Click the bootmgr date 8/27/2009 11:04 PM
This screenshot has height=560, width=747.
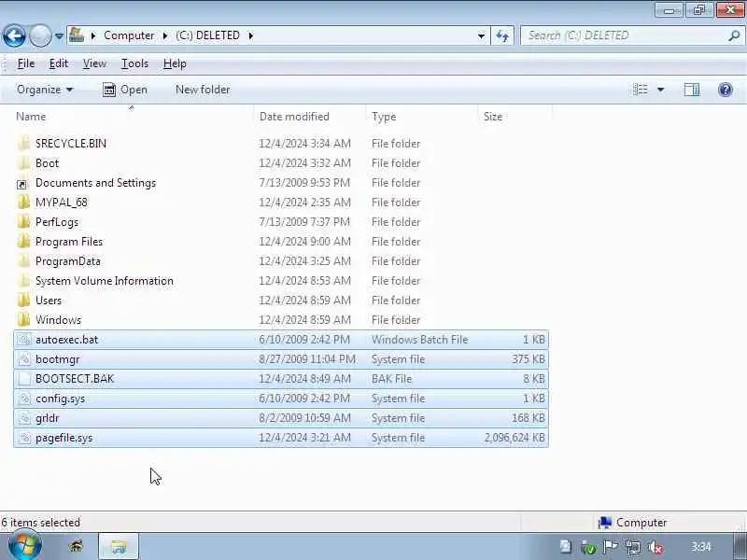pyautogui.click(x=307, y=359)
